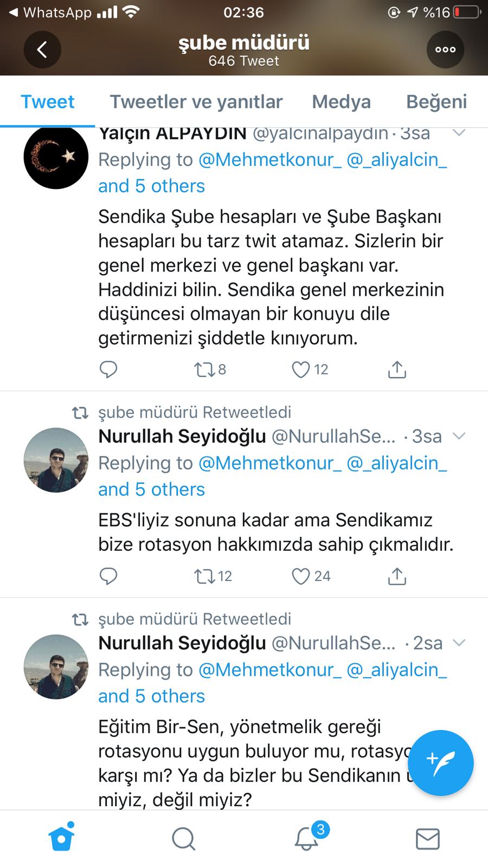Open the Search magnifier icon
The image size is (488, 868).
pos(183,839)
